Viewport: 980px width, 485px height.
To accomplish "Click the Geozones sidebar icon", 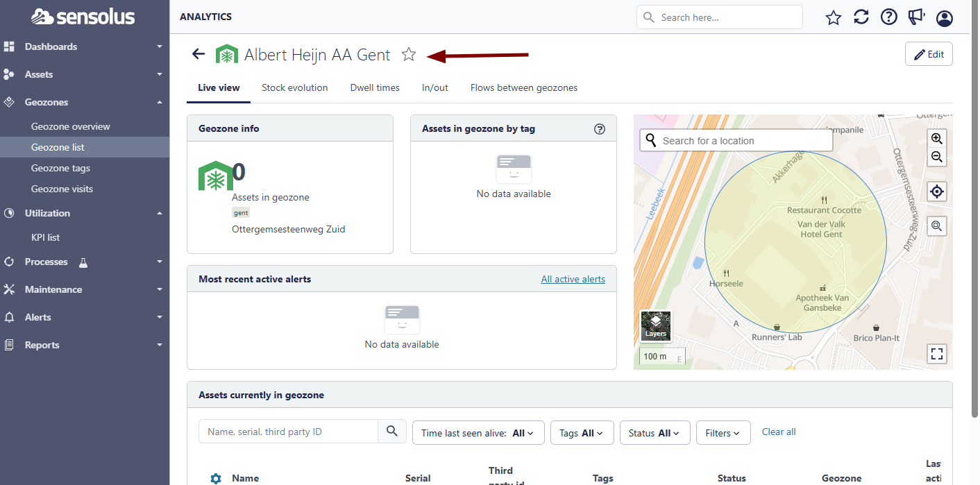I will (9, 102).
